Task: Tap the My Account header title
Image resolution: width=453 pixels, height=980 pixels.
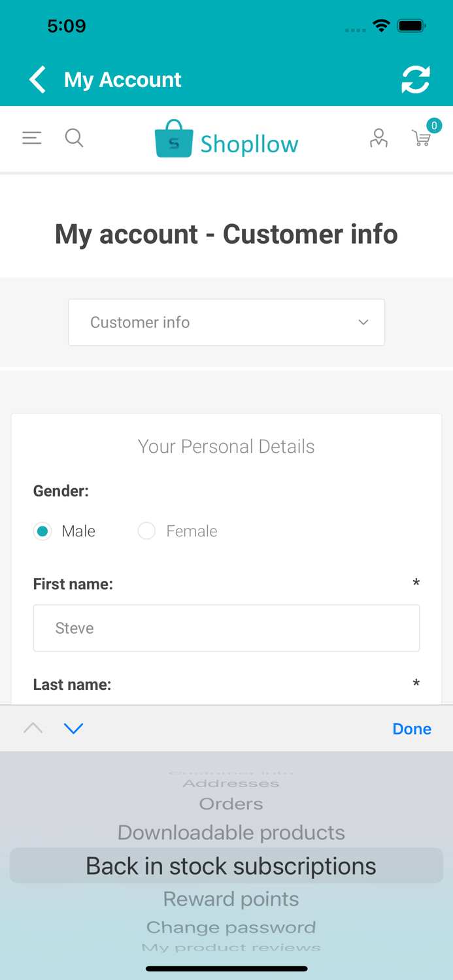Action: [x=123, y=80]
